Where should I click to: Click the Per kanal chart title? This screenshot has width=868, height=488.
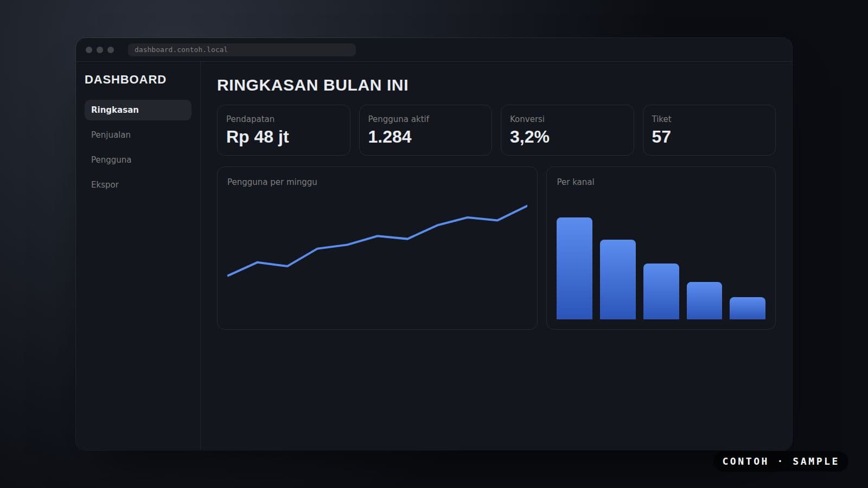[576, 182]
